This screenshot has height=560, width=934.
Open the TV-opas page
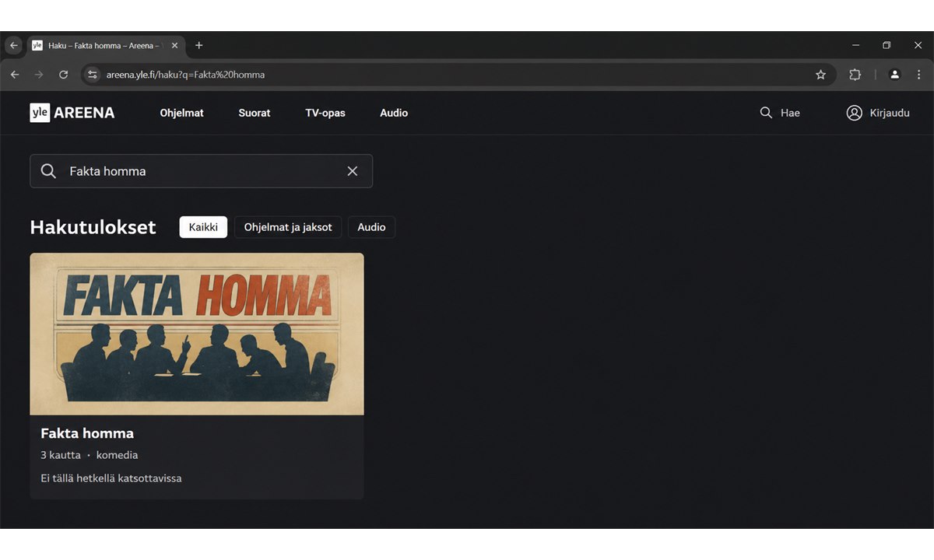coord(325,113)
